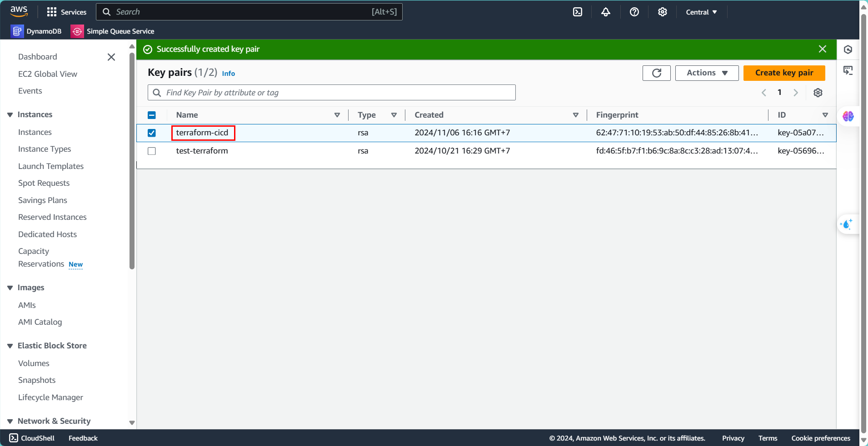
Task: Sort by the Type column arrow
Action: (x=394, y=115)
